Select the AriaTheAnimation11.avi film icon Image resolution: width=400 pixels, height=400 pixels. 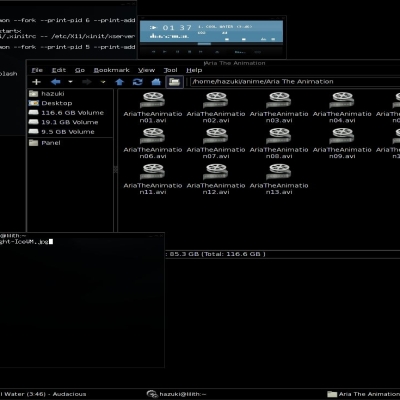click(x=152, y=172)
